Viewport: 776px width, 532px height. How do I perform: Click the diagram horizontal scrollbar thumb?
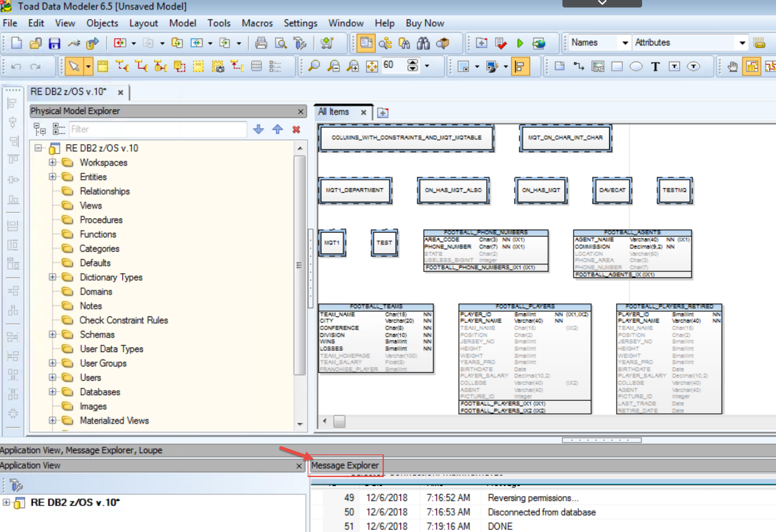[339, 421]
